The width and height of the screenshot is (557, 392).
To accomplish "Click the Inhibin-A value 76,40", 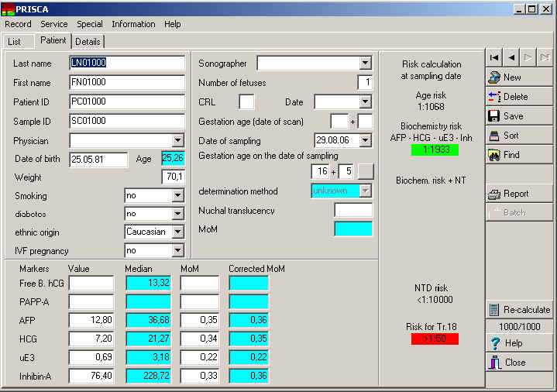I will point(91,376).
